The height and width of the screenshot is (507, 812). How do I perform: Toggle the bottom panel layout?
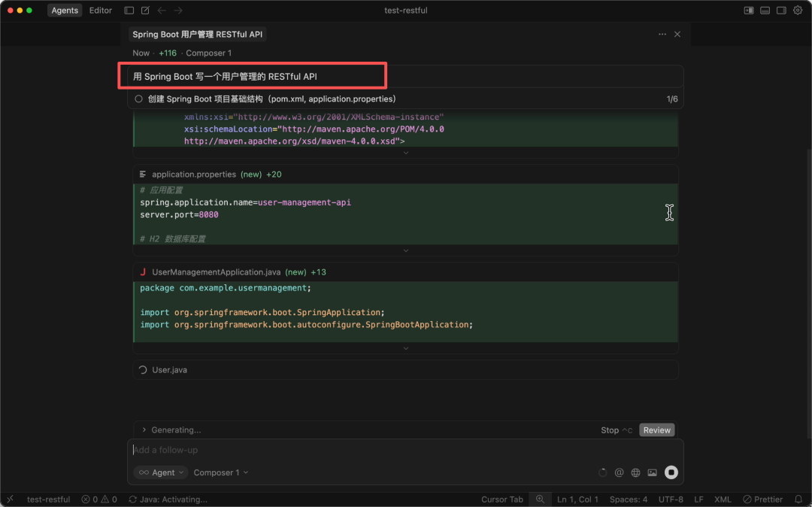(x=765, y=11)
